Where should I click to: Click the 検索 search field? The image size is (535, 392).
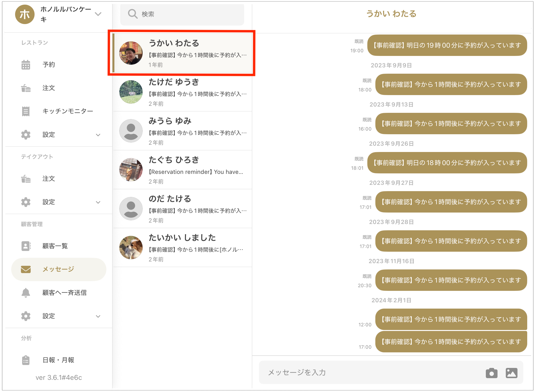(182, 14)
